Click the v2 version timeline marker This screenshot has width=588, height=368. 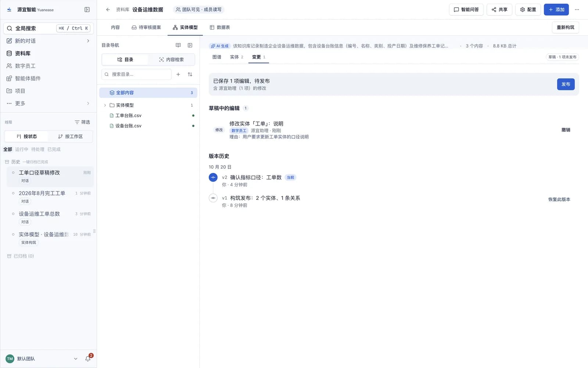213,177
